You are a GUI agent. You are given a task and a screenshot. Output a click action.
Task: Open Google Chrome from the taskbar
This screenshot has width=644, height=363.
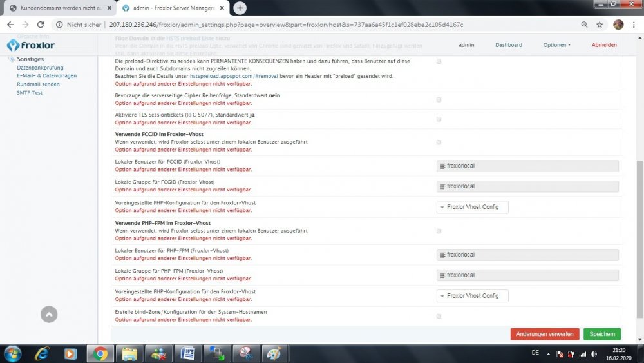pos(100,354)
